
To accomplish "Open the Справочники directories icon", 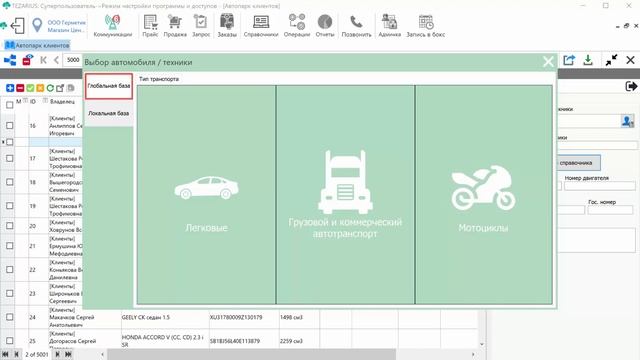I will click(261, 26).
